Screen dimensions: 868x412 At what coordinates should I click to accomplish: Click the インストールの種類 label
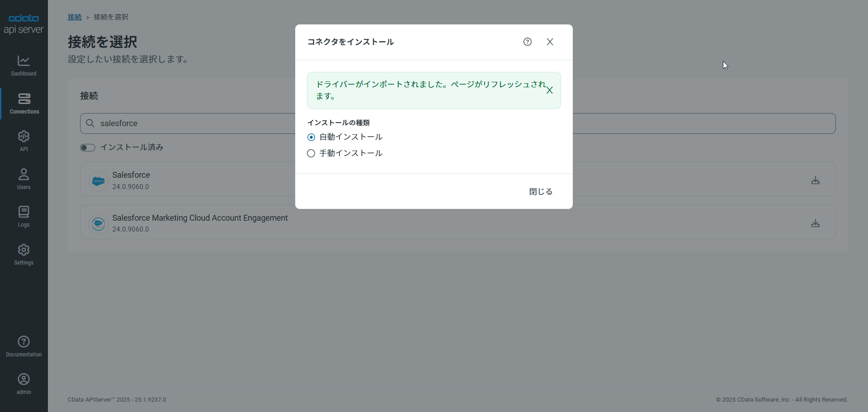339,123
